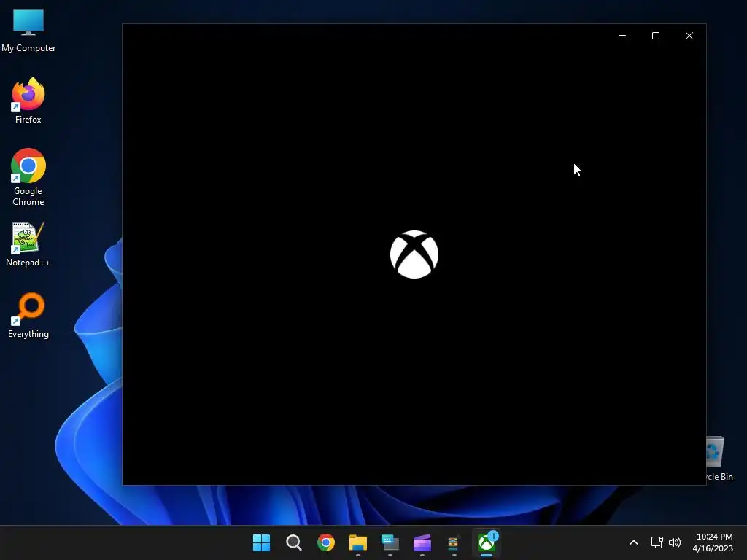
Task: Open taskbar Search magnifier
Action: pos(293,542)
